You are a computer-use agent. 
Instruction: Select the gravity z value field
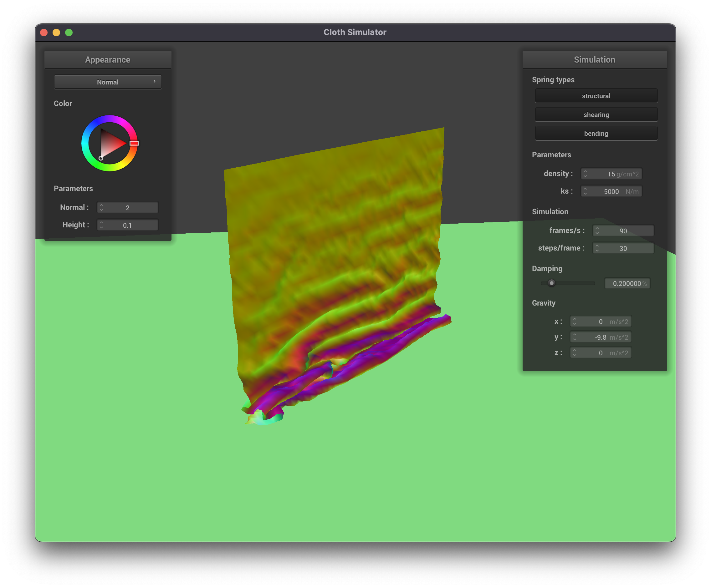coord(601,353)
